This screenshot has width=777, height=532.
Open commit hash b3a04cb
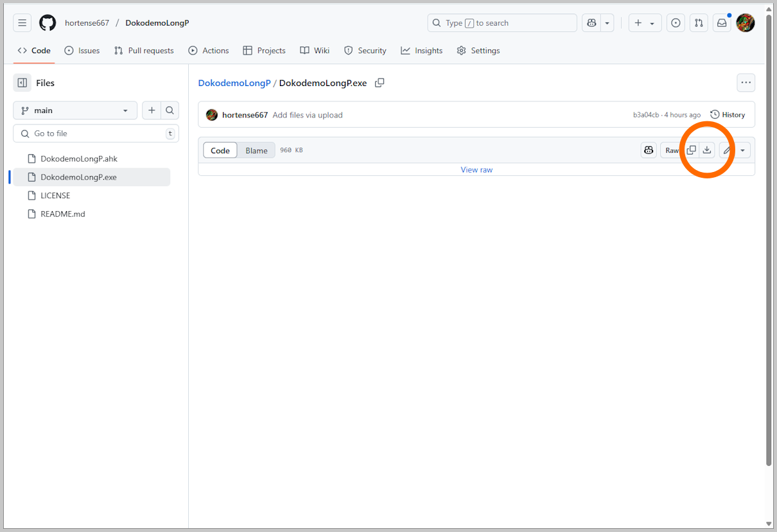tap(646, 115)
